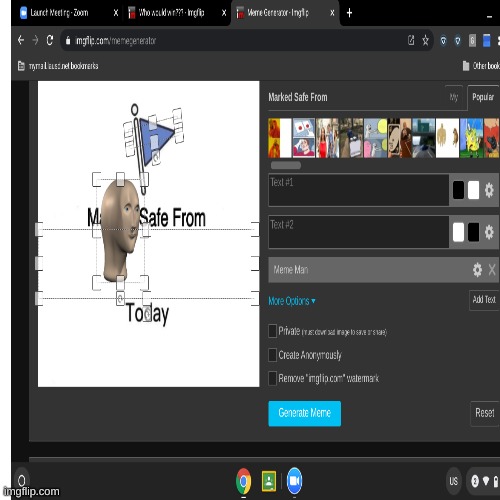Select the Running Away Balloon template thumbnail
This screenshot has height=500, width=500.
(x=375, y=138)
